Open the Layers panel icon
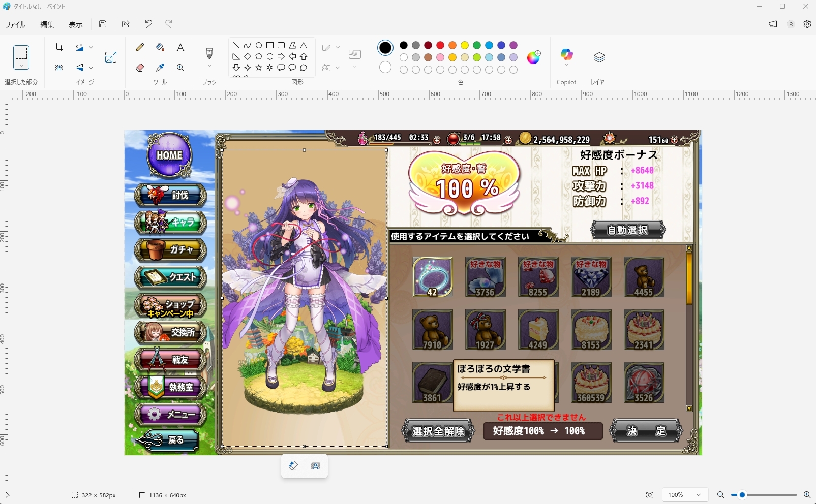Viewport: 816px width, 504px height. tap(599, 57)
